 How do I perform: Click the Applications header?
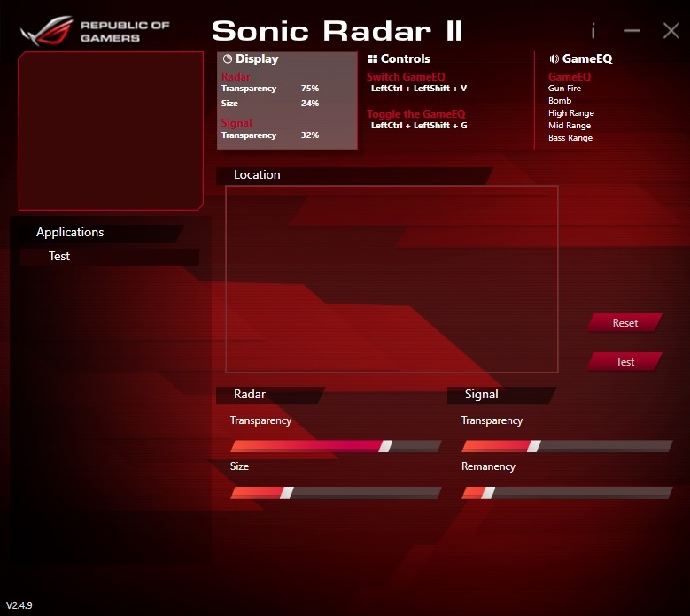101,233
